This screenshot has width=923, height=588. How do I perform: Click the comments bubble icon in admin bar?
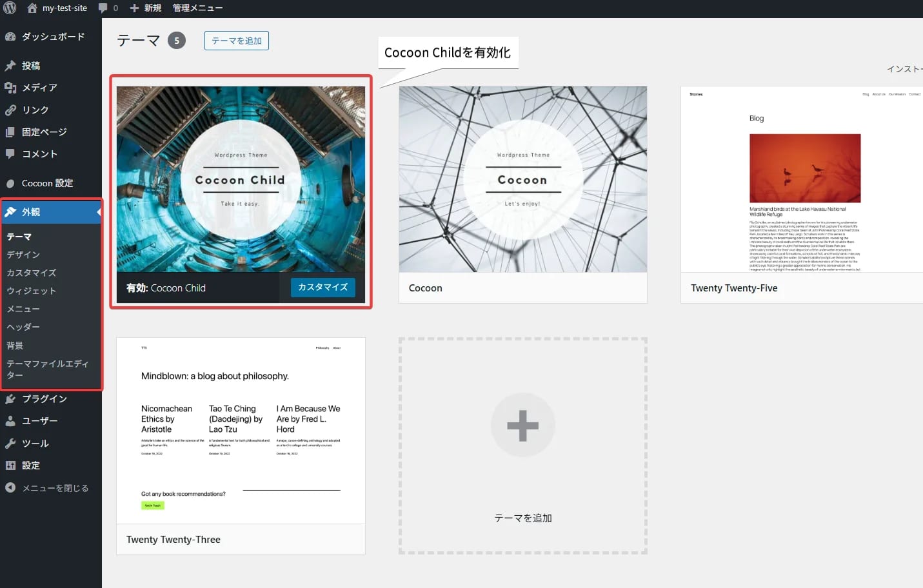coord(103,8)
